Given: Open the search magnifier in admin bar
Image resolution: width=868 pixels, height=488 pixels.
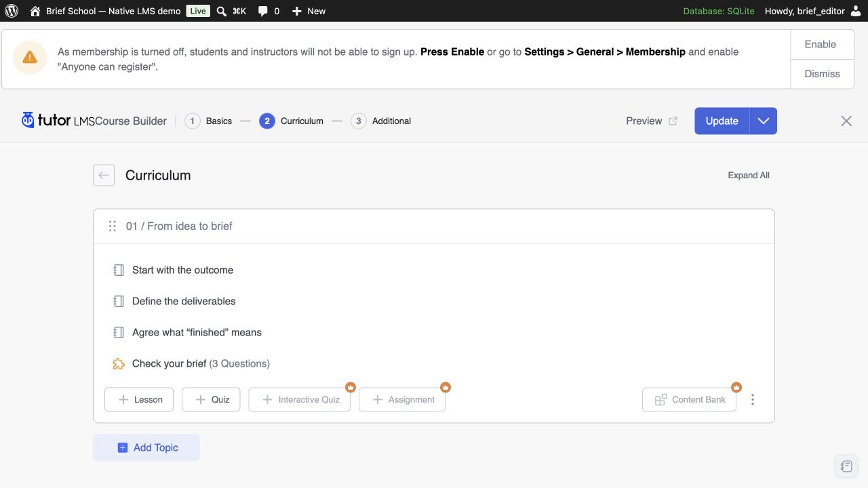Looking at the screenshot, I should coord(222,11).
